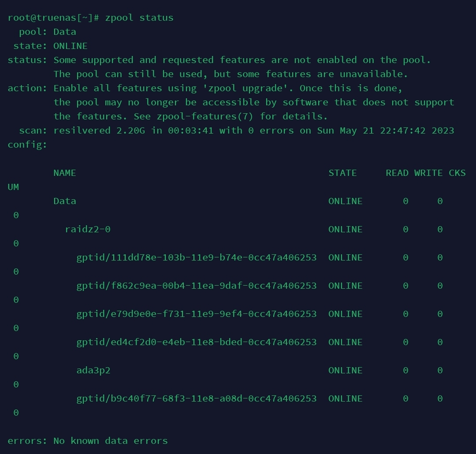Click the ONLINE value beside state:

coord(71,46)
